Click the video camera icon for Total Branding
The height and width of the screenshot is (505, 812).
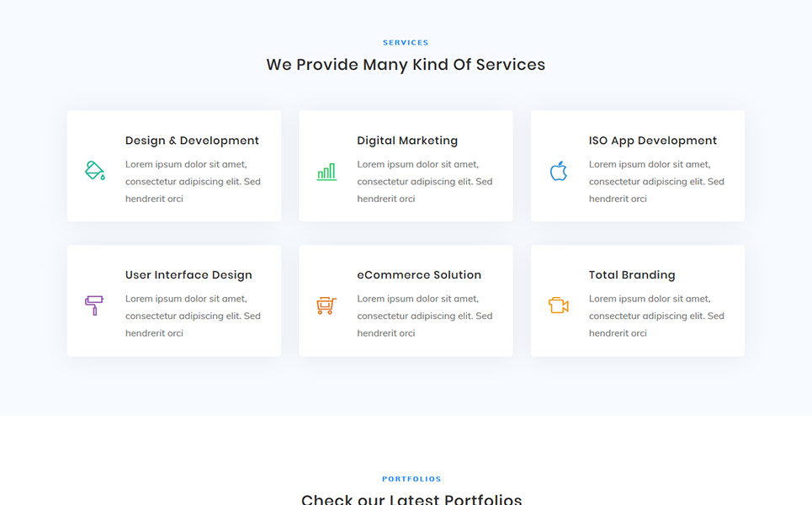[558, 306]
